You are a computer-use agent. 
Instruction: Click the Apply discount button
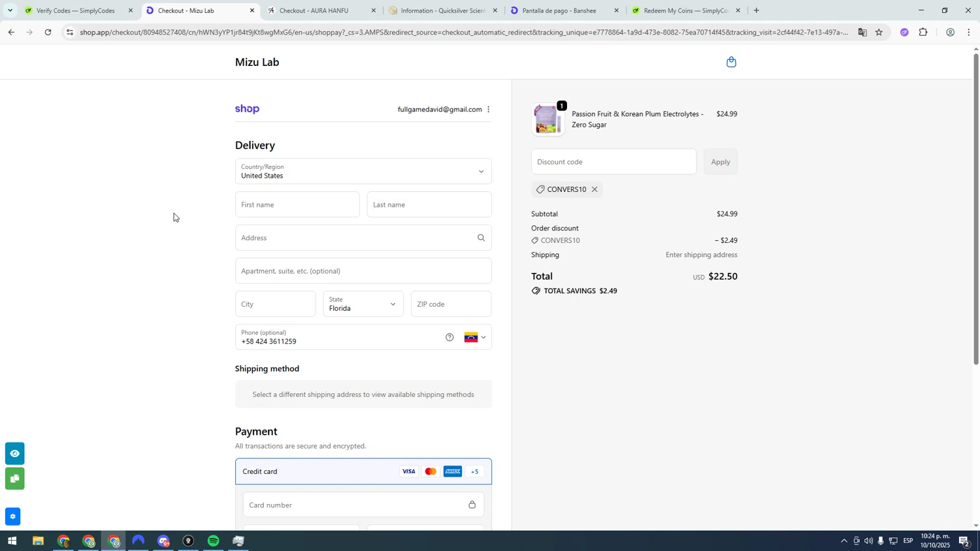pos(720,162)
